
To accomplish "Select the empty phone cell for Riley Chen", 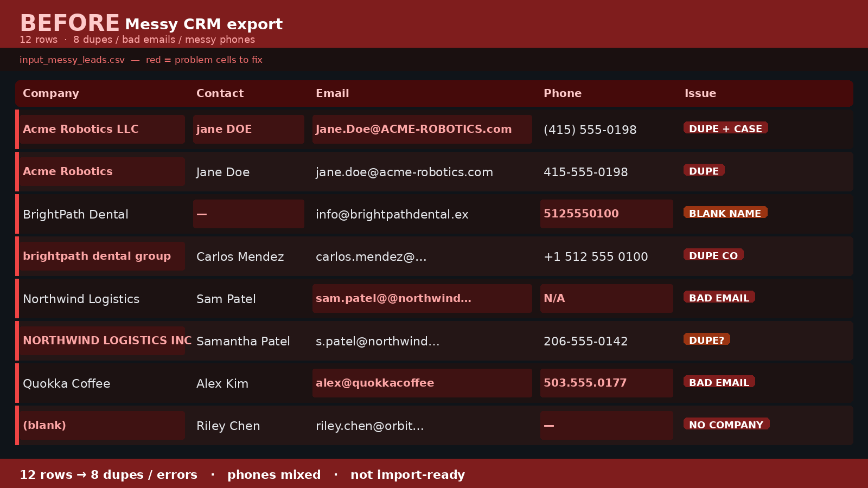I will (x=607, y=425).
